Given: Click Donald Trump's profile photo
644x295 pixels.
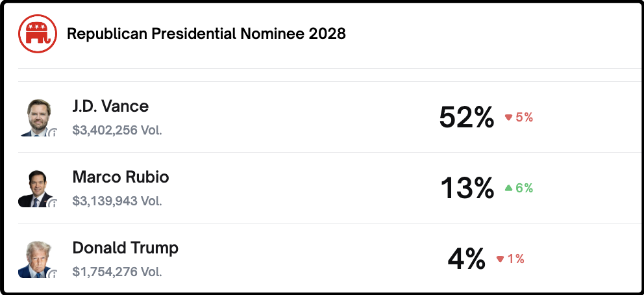Looking at the screenshot, I should [36, 259].
